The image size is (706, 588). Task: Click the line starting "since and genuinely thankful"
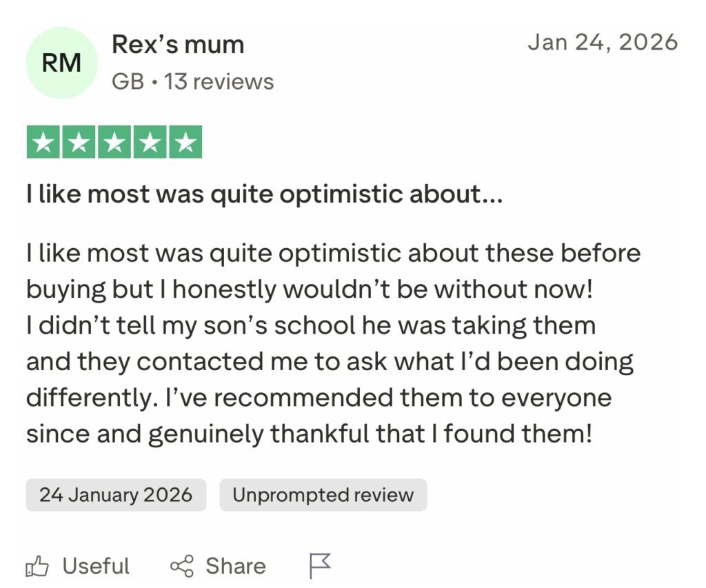(x=309, y=434)
